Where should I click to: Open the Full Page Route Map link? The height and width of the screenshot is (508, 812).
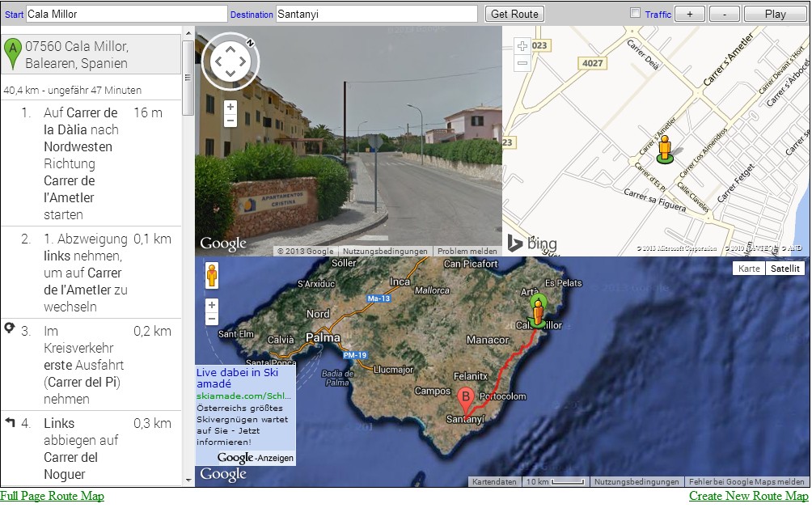pos(53,496)
